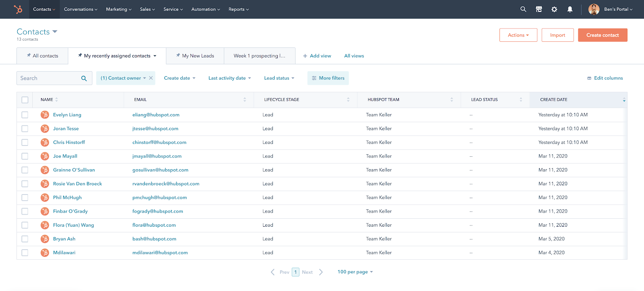The height and width of the screenshot is (291, 644).
Task: Click the Import button
Action: click(557, 35)
